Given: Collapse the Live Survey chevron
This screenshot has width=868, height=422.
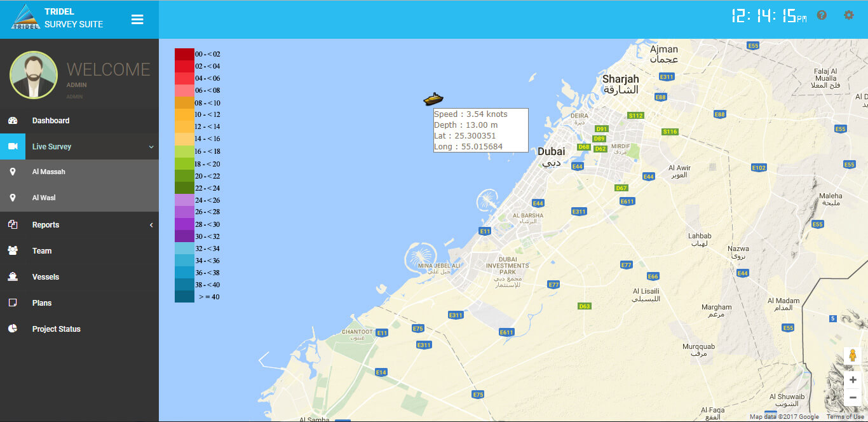Looking at the screenshot, I should pyautogui.click(x=151, y=147).
